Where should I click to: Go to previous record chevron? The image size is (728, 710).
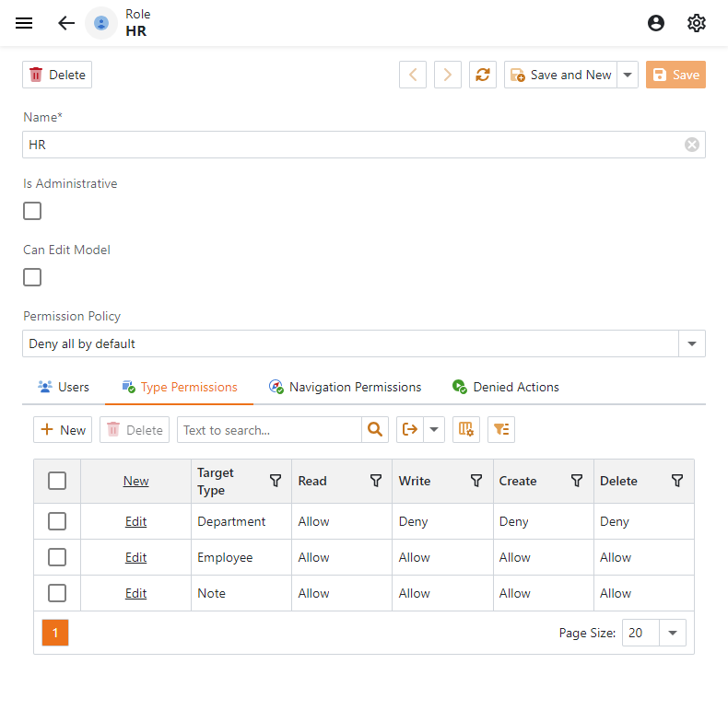pos(413,75)
